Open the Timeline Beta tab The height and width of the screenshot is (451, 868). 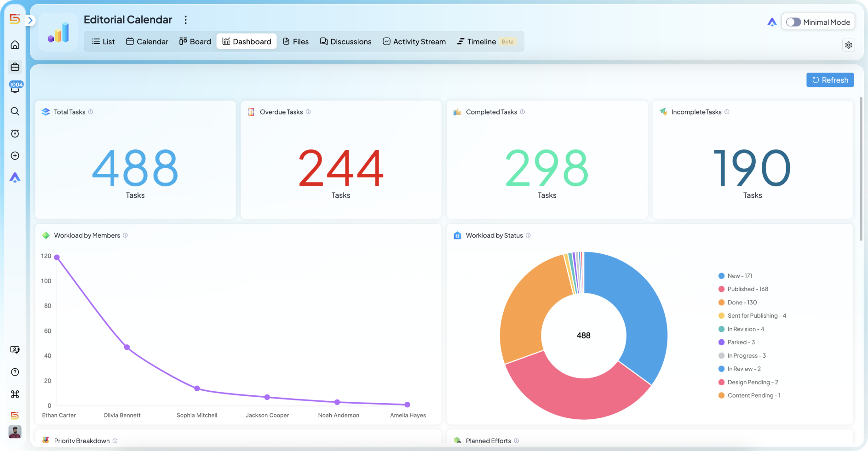(487, 41)
